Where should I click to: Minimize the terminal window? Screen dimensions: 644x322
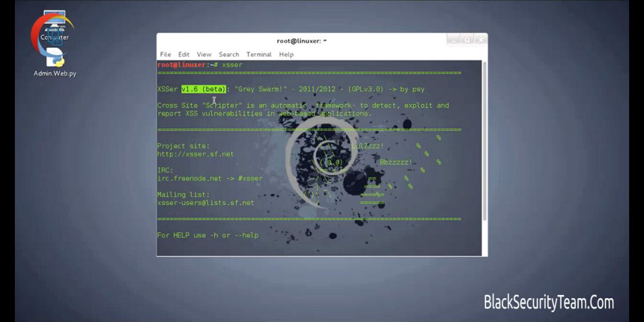coord(454,40)
